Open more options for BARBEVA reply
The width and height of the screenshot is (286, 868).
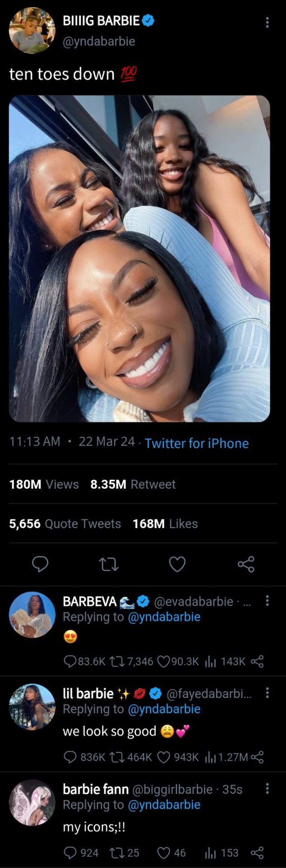click(267, 600)
